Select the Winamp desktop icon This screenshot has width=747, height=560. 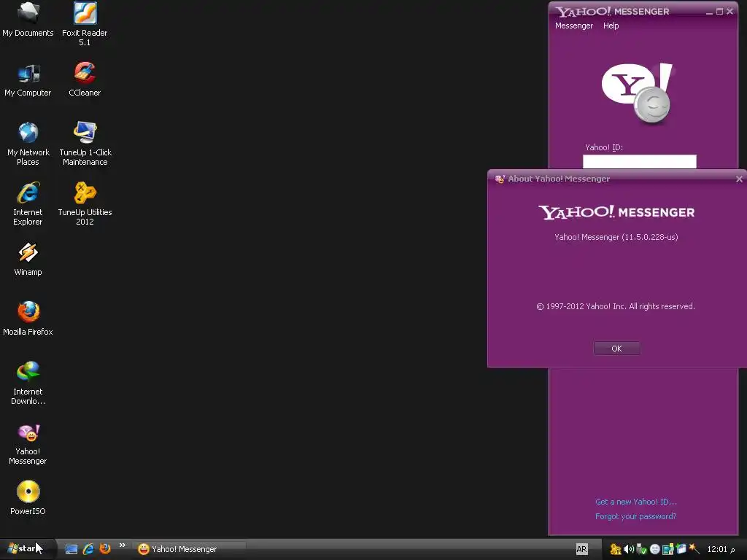coord(28,260)
